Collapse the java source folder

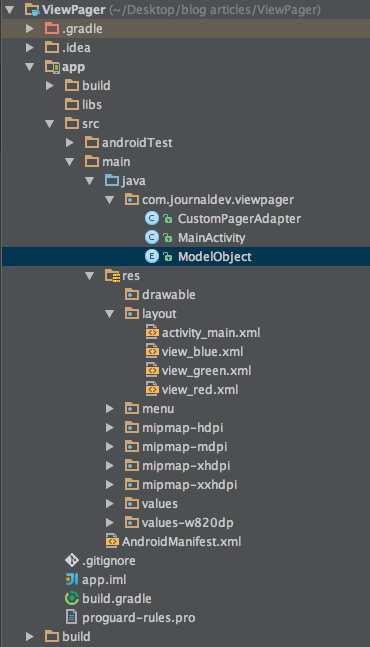click(90, 181)
